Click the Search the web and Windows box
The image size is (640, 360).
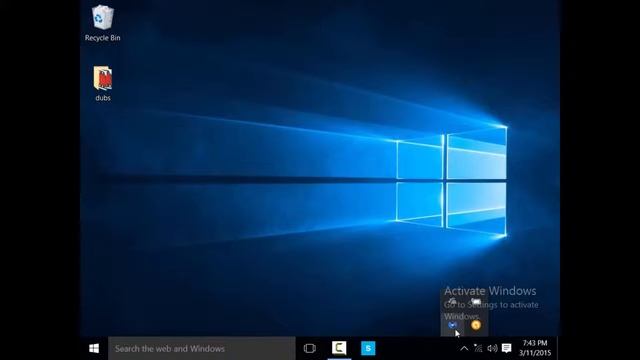click(202, 348)
